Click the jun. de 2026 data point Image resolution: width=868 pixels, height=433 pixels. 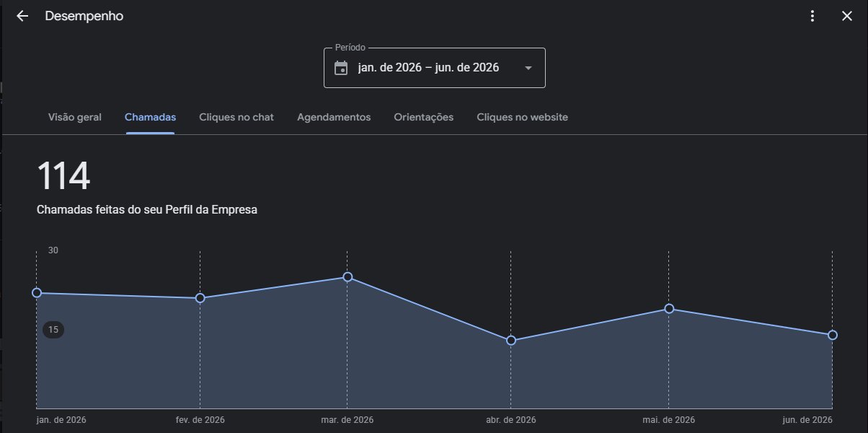pyautogui.click(x=833, y=335)
